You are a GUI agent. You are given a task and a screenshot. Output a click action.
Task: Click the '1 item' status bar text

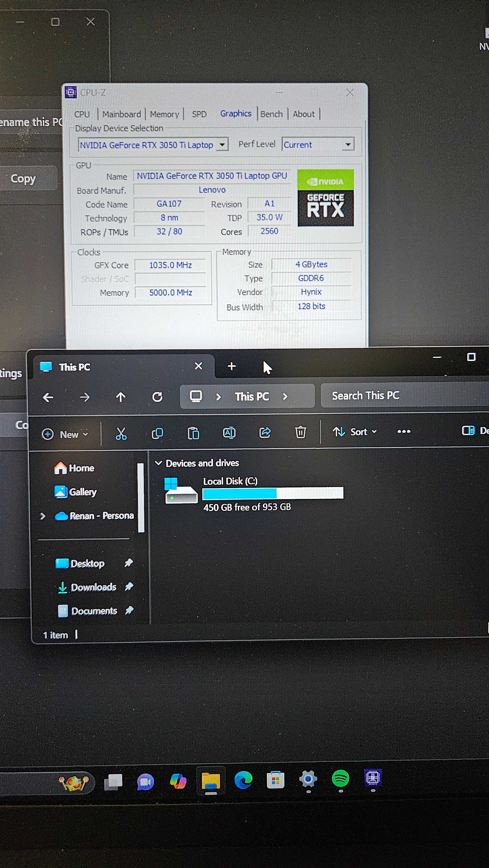pyautogui.click(x=56, y=635)
